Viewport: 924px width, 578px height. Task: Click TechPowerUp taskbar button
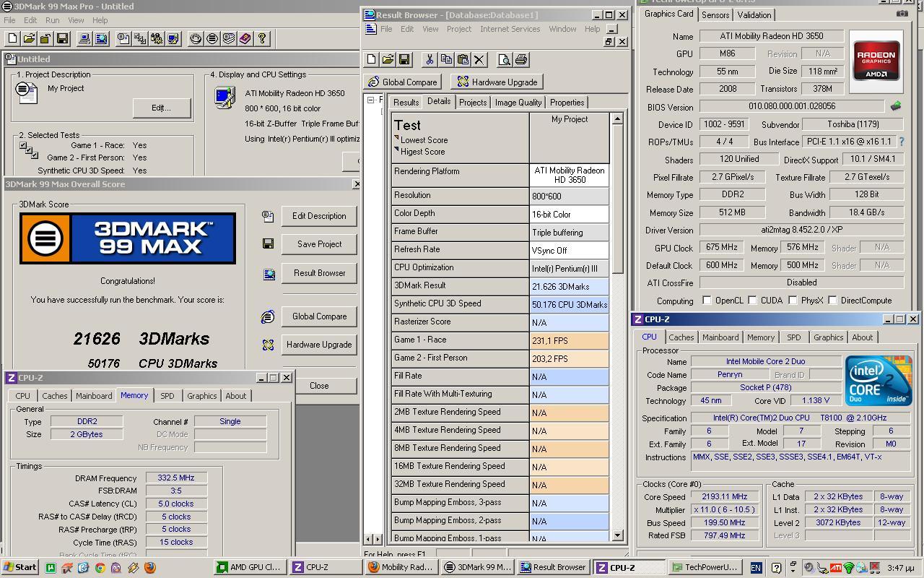pos(704,567)
